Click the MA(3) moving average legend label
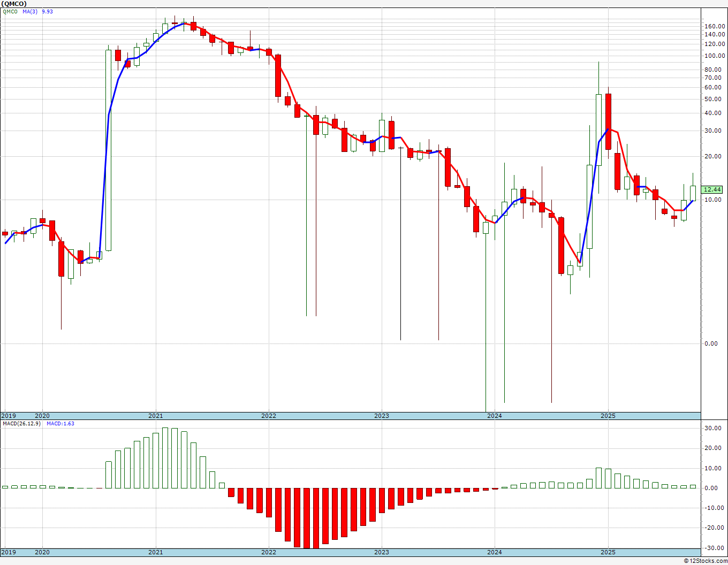 (30, 11)
